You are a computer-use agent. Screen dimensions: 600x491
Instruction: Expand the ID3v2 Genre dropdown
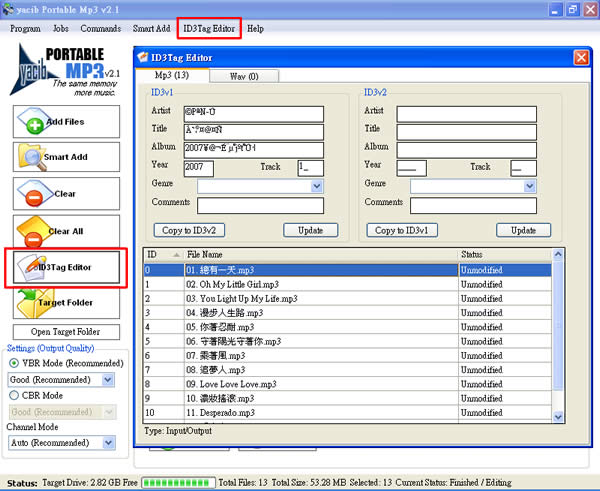pyautogui.click(x=530, y=186)
